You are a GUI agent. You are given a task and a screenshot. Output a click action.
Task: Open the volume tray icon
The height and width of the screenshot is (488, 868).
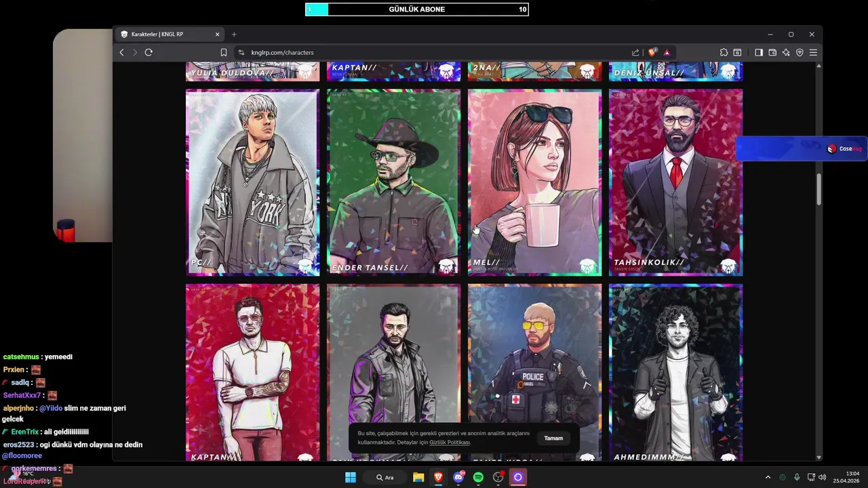[823, 477]
